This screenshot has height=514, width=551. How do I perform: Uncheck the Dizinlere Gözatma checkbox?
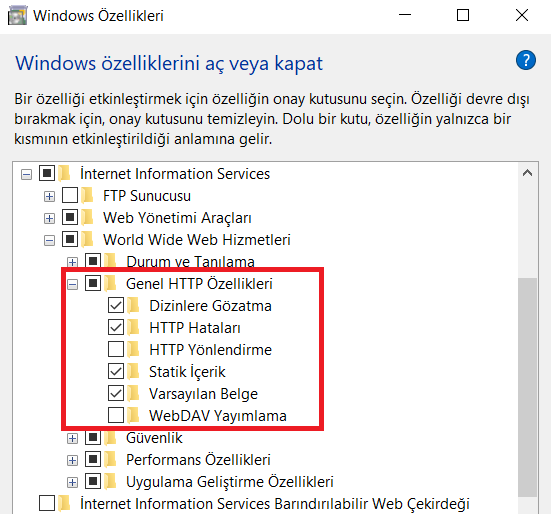[x=116, y=305]
